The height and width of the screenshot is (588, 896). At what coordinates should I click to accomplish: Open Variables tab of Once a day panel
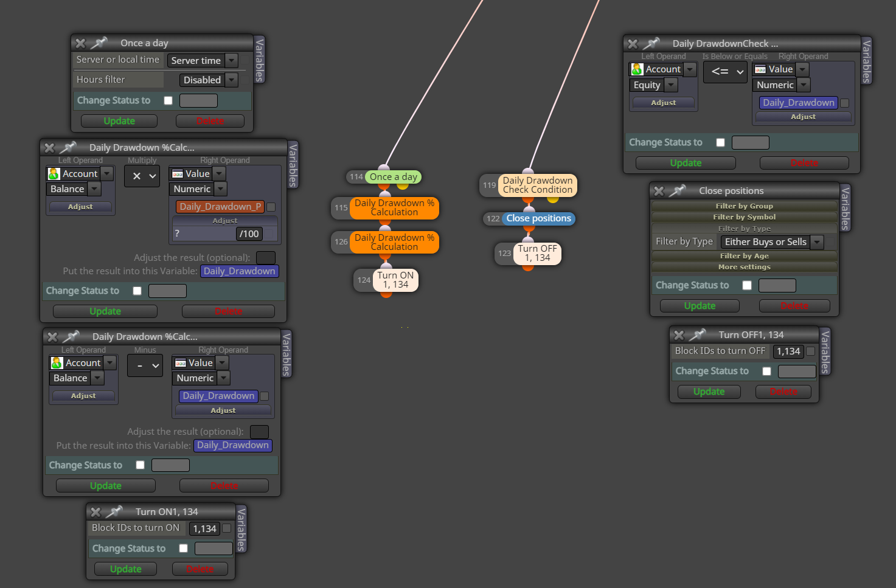click(x=260, y=60)
